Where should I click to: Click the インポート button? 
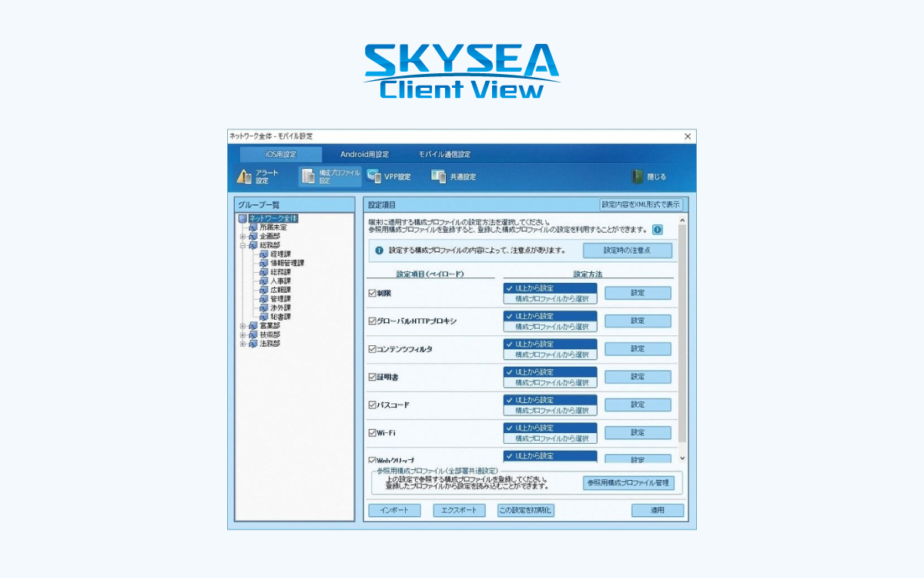tap(394, 510)
